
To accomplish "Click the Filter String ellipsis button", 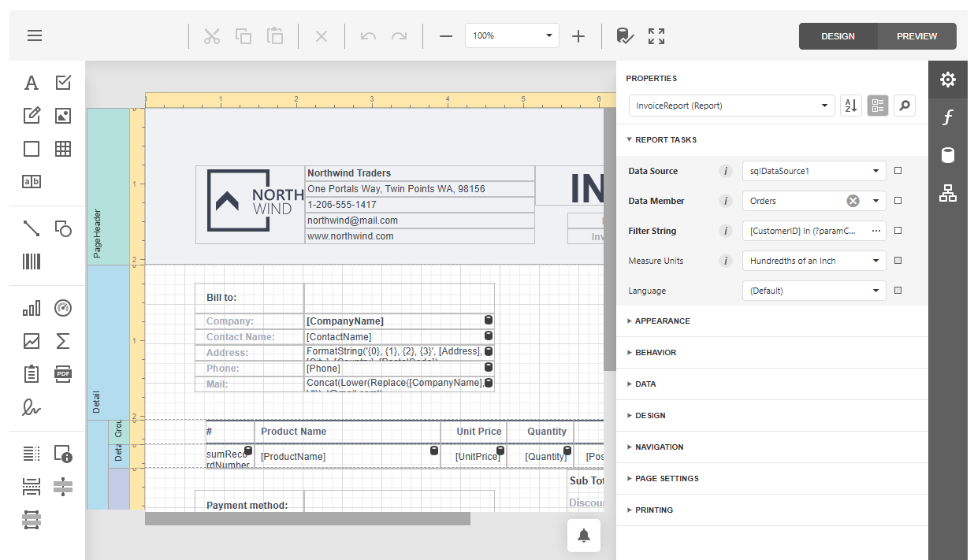I will click(x=875, y=231).
